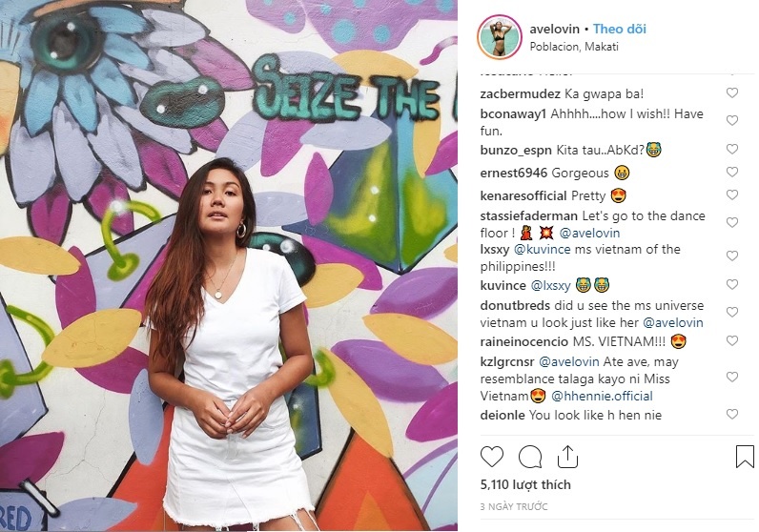The width and height of the screenshot is (759, 532).
Task: Share the post using the share icon
Action: pyautogui.click(x=567, y=457)
